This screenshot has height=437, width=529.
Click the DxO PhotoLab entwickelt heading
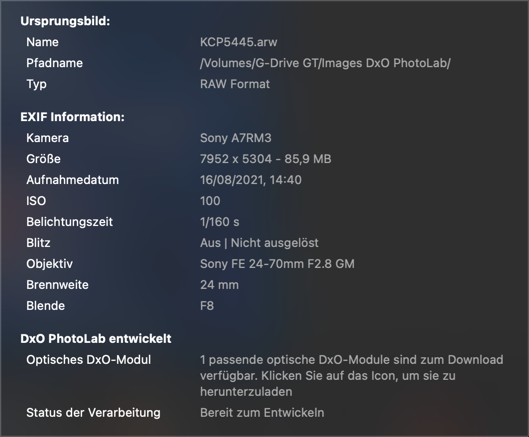tap(96, 338)
